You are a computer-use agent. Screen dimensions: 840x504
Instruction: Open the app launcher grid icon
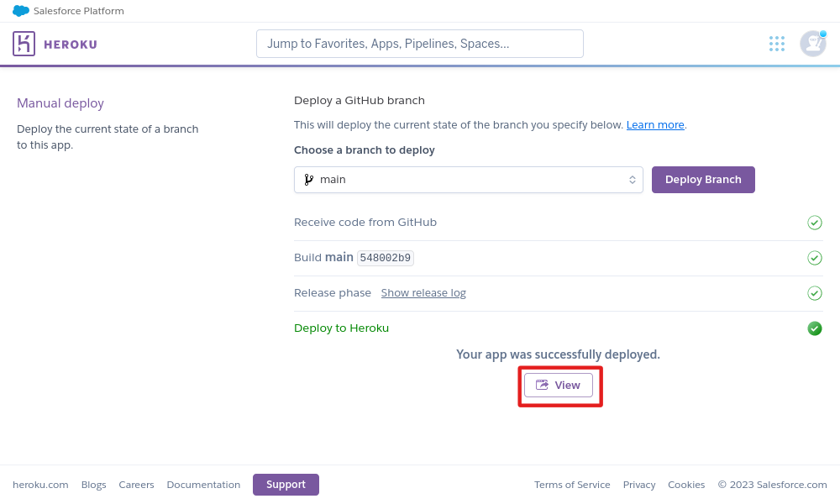tap(777, 44)
